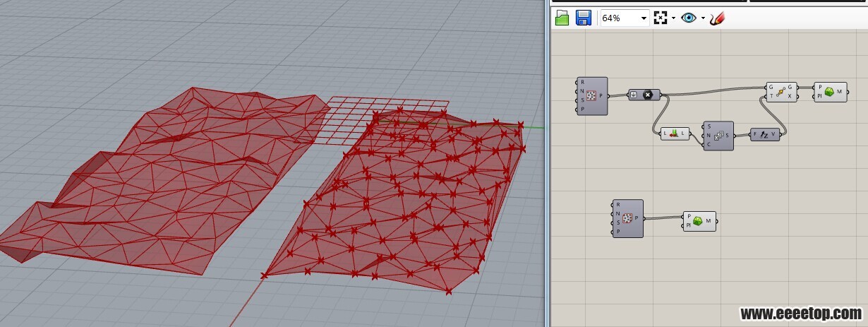Expand the arrow next to the zoom extents icon

pos(673,18)
